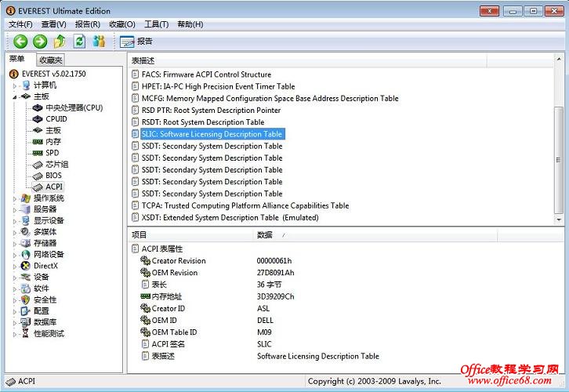Click the 内存地址 value 3D39209Ch
The height and width of the screenshot is (392, 569).
[275, 296]
